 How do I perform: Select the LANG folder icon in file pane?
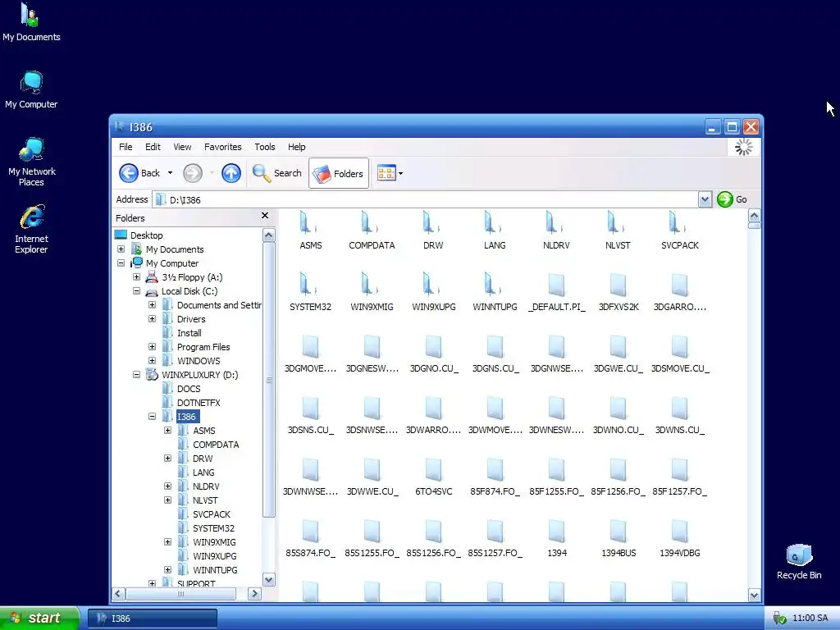point(495,223)
